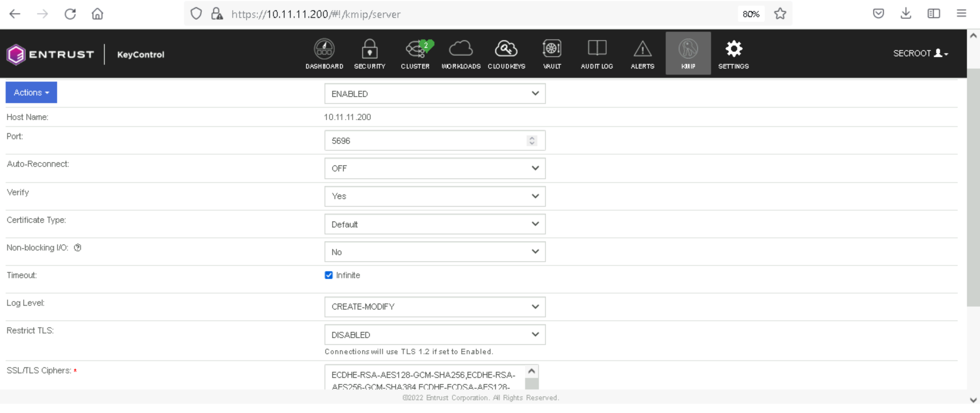Viewport: 980px width, 413px height.
Task: Open browser downloads panel
Action: tap(906, 14)
